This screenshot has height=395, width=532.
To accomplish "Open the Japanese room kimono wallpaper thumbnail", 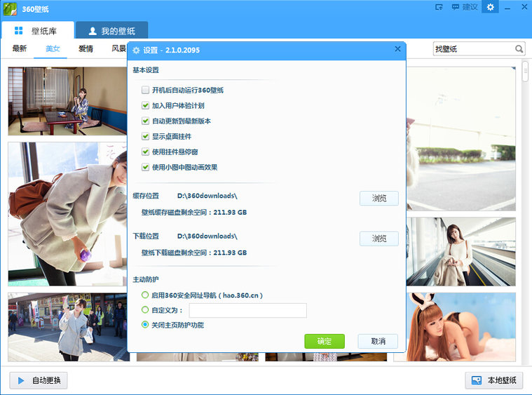I will coord(67,101).
